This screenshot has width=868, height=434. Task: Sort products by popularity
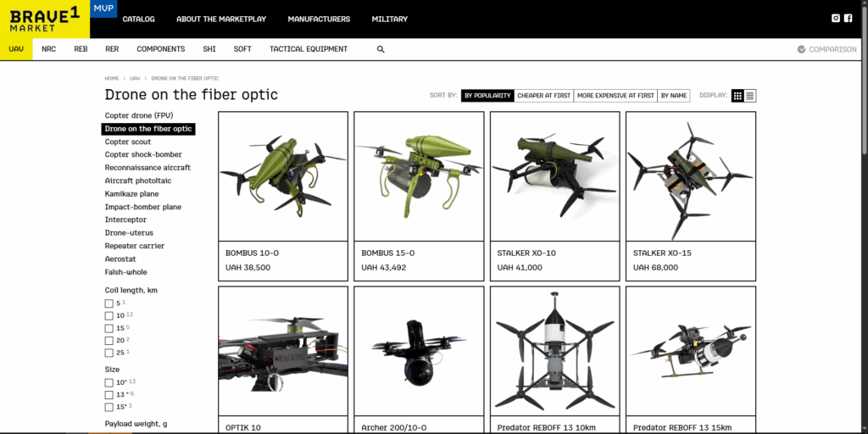(x=487, y=96)
